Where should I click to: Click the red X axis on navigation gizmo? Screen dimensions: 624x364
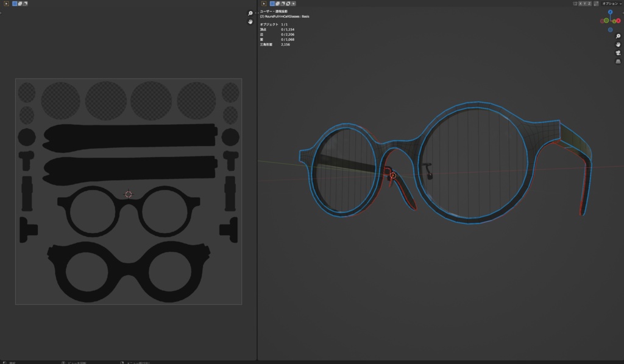[618, 20]
